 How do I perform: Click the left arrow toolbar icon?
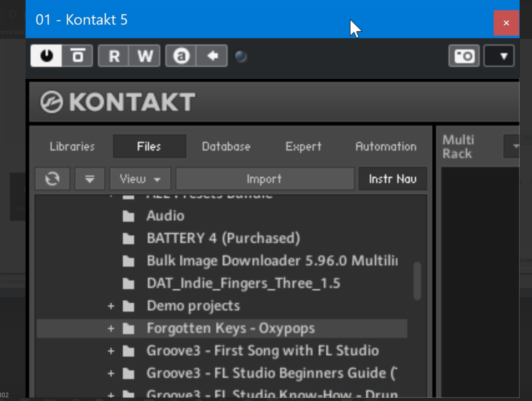[212, 56]
